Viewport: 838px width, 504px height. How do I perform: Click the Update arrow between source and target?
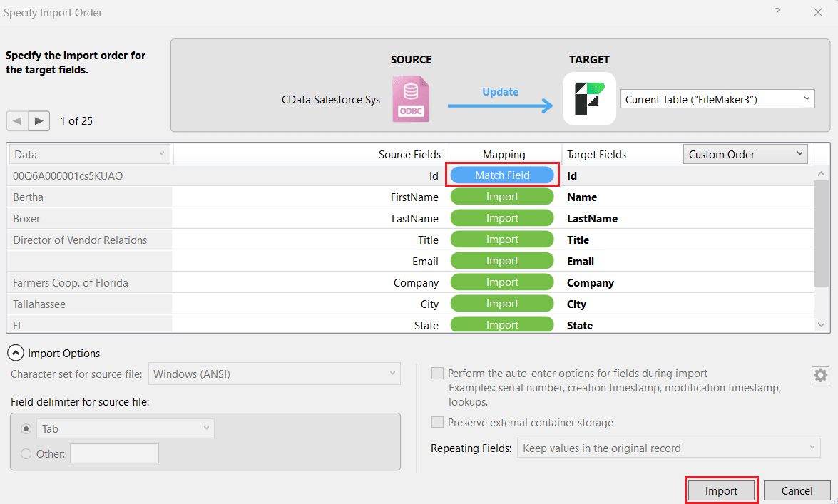tap(500, 106)
